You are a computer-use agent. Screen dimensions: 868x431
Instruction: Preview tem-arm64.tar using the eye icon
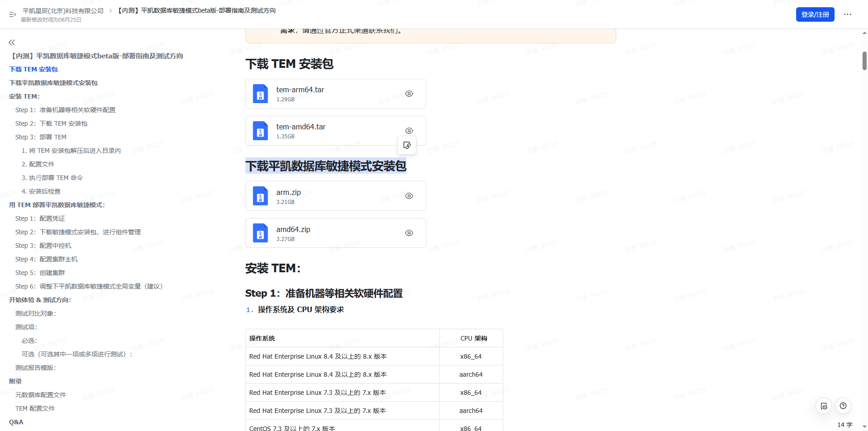409,94
